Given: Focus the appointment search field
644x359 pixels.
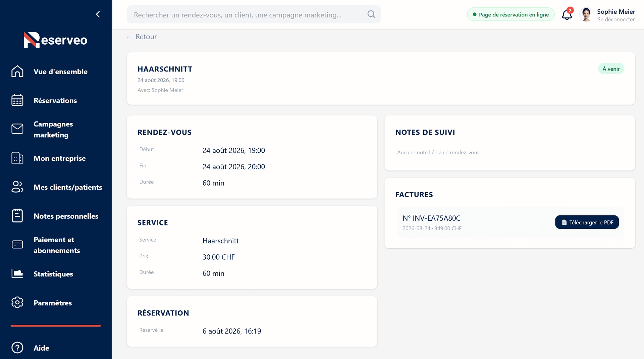Looking at the screenshot, I should (x=254, y=14).
